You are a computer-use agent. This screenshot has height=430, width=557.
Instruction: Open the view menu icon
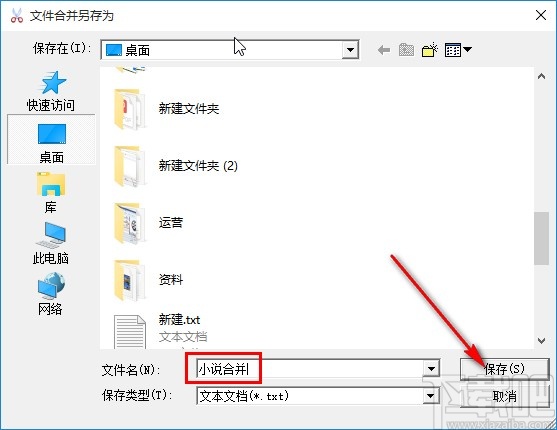(x=458, y=50)
